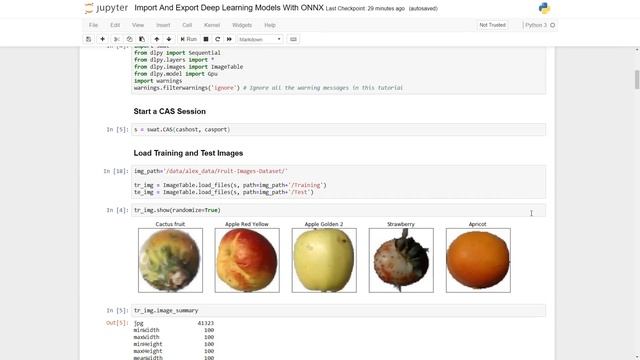Cut selected cells with scissors icon
640x360 pixels.
click(x=116, y=39)
